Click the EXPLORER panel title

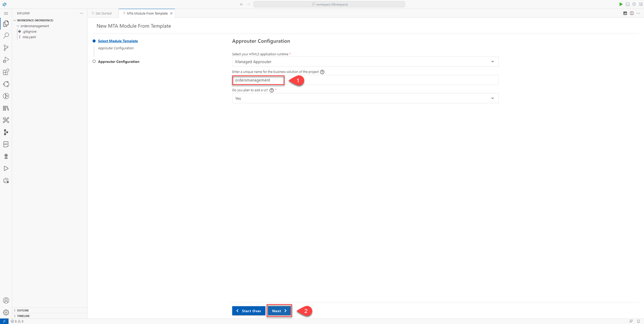23,13
